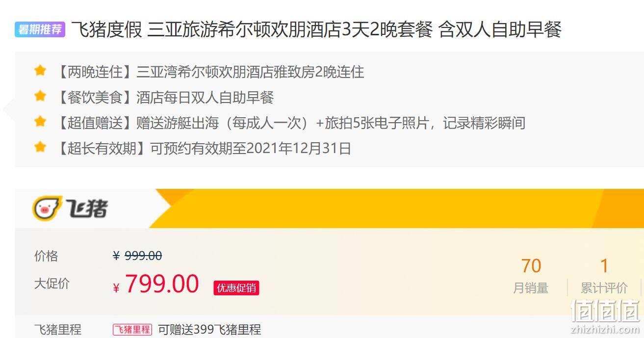The height and width of the screenshot is (338, 644).
Task: Click the 飞猪 brand wordmark
Action: point(86,208)
